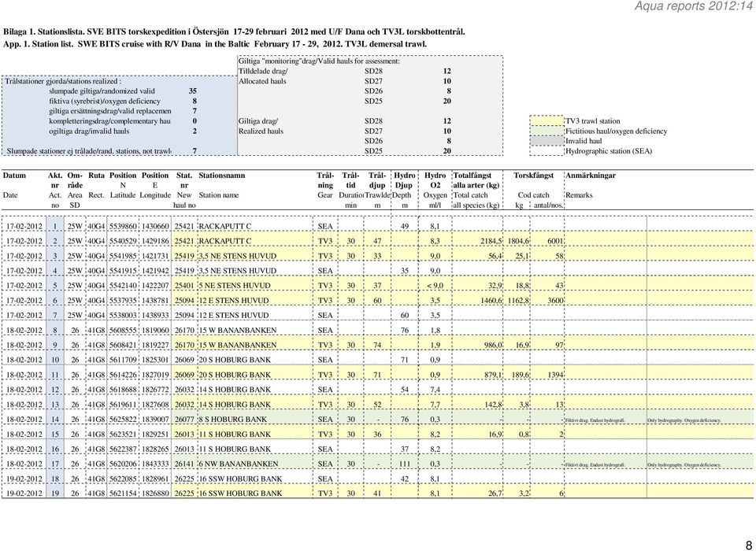Image resolution: width=756 pixels, height=551 pixels.
Task: Click 'fiktiva (syrebrist)/oxygen deficiency' summary line
Action: 105,102
